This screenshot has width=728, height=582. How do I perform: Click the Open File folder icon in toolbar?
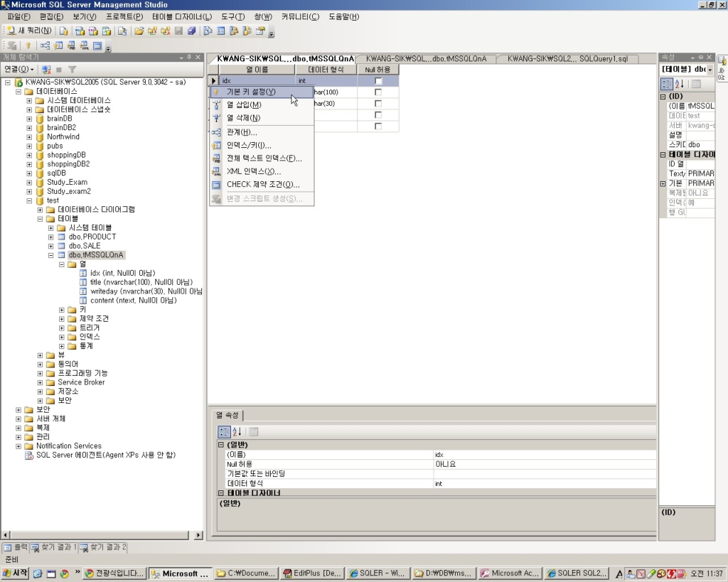tap(139, 31)
